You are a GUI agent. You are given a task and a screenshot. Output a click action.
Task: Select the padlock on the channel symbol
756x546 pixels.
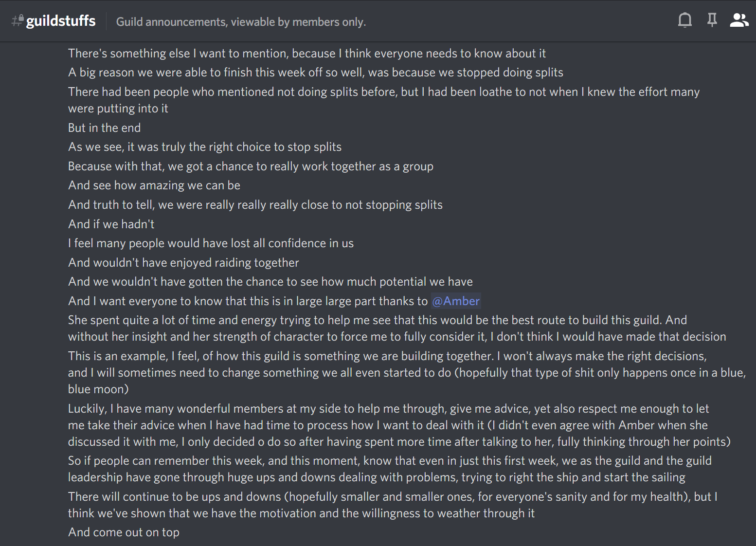20,18
